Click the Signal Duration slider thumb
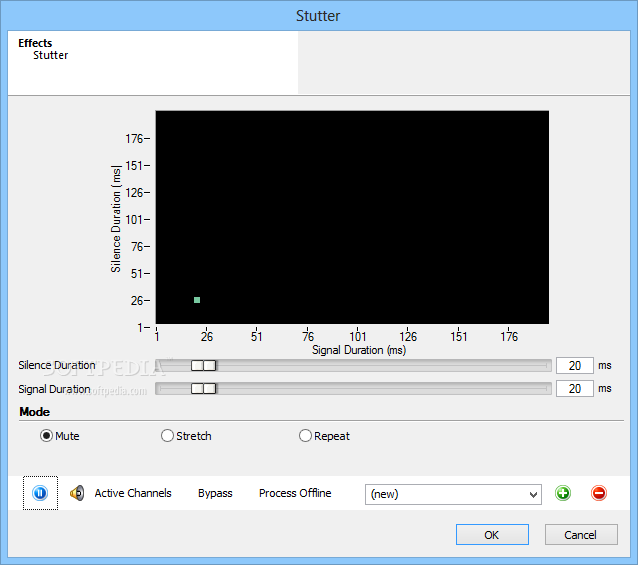This screenshot has height=565, width=638. coord(204,388)
